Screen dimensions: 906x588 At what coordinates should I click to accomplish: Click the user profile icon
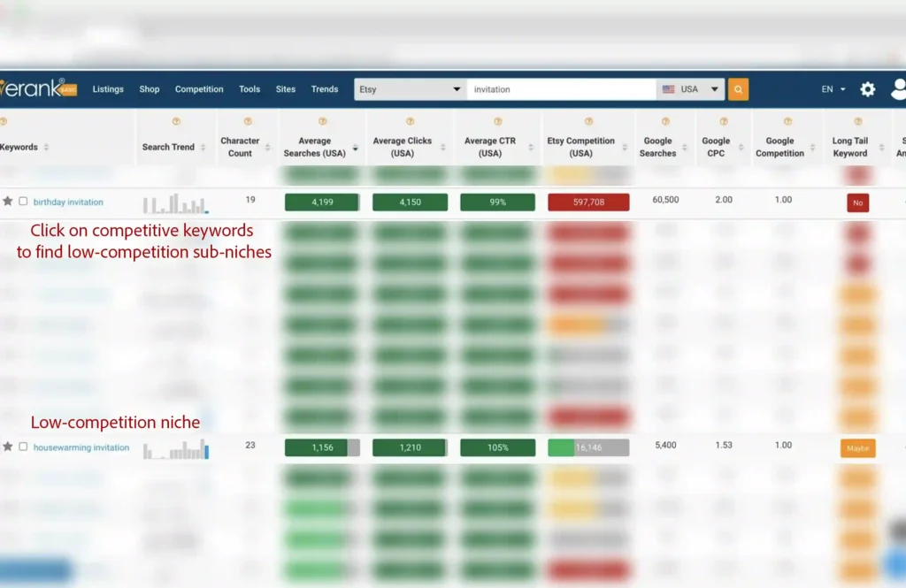(x=897, y=89)
